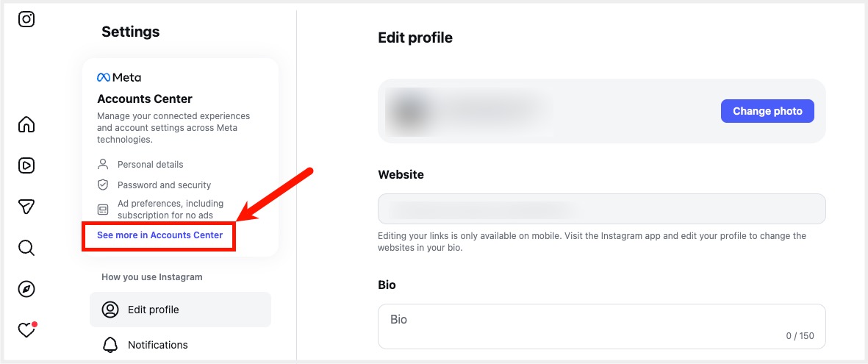Open direct Messages paper plane icon
The image size is (868, 364).
tap(26, 207)
